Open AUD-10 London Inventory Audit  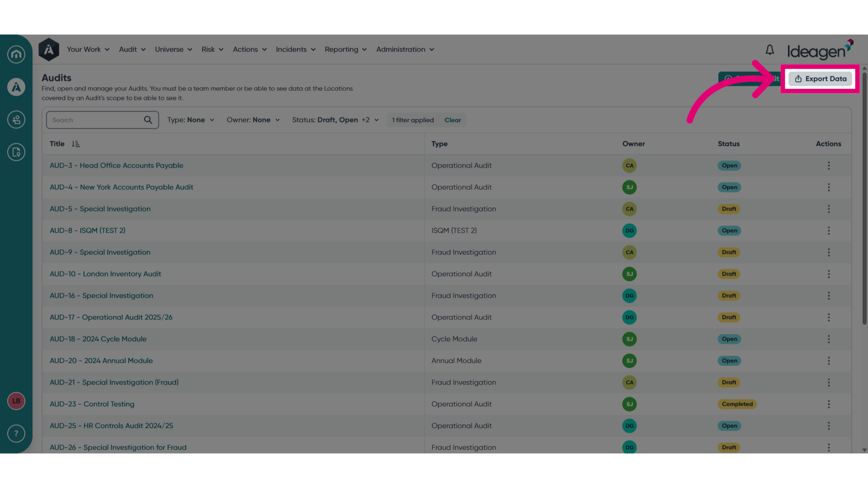[105, 274]
